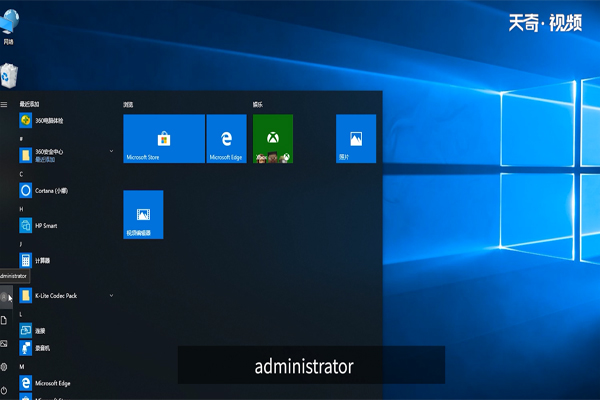Open Settings gear in the Start sidebar

click(x=4, y=367)
